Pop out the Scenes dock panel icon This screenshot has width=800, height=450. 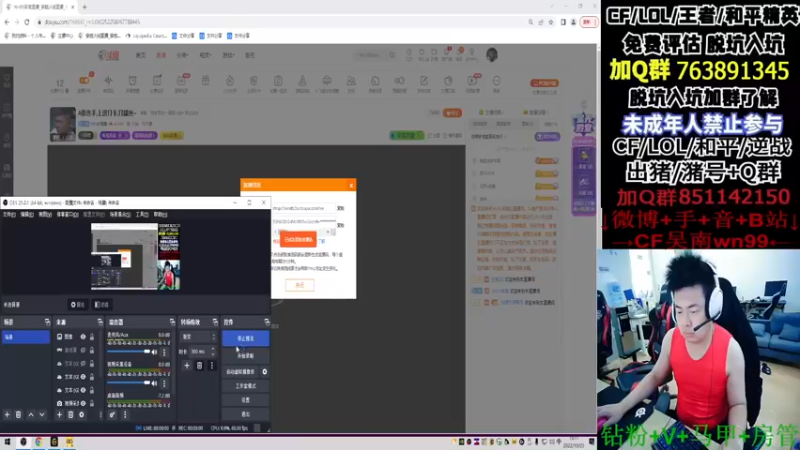click(47, 322)
